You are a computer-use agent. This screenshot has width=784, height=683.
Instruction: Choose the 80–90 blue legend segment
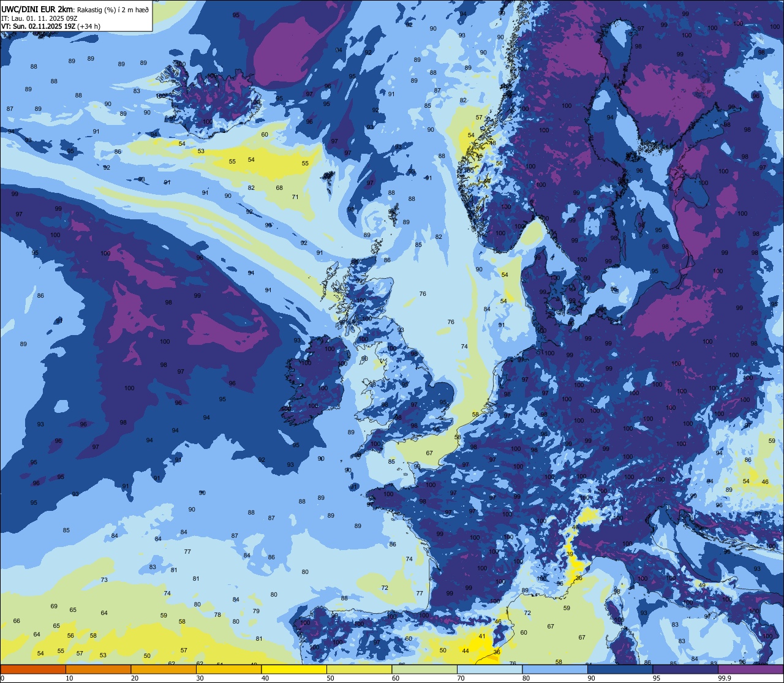pyautogui.click(x=555, y=669)
